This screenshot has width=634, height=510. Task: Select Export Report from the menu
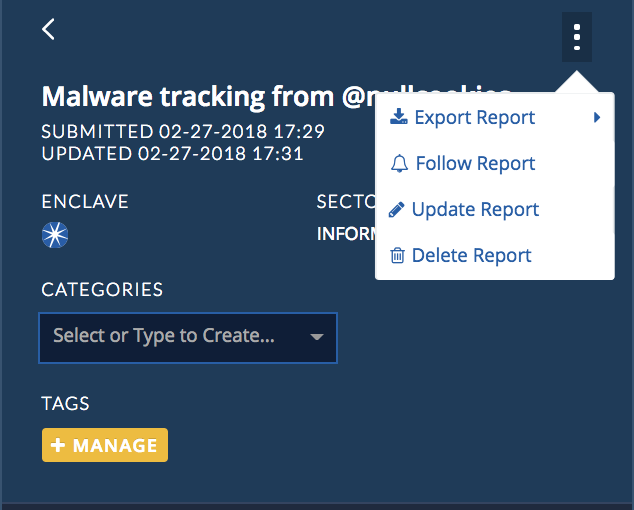coord(475,118)
